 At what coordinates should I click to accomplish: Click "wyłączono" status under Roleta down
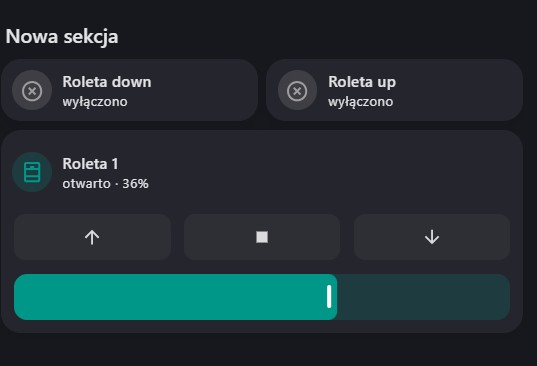[95, 102]
